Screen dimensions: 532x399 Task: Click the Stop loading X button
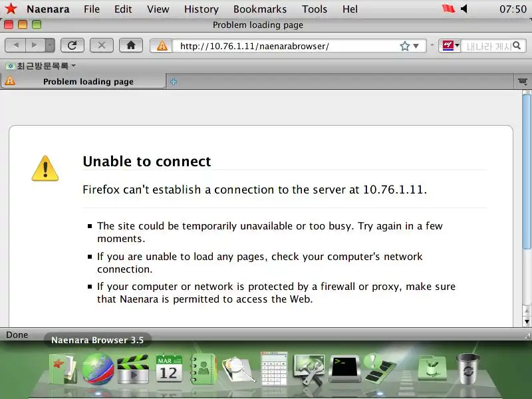pyautogui.click(x=102, y=45)
